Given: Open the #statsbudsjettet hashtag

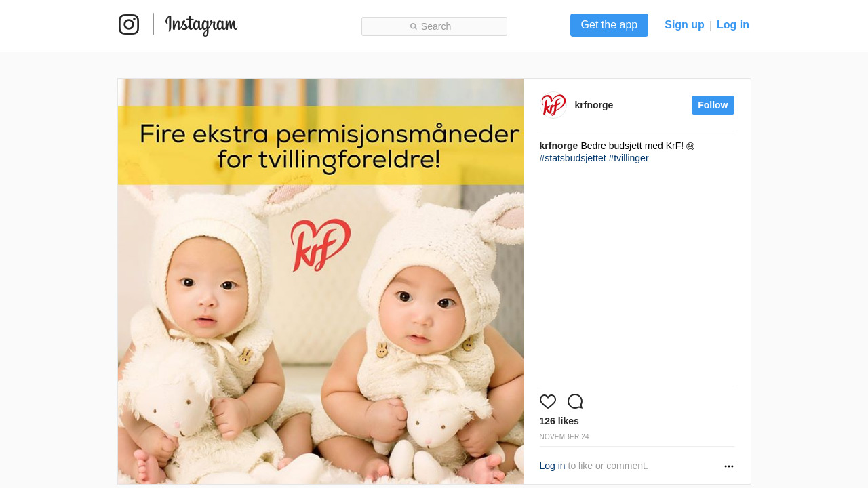Looking at the screenshot, I should pyautogui.click(x=573, y=158).
